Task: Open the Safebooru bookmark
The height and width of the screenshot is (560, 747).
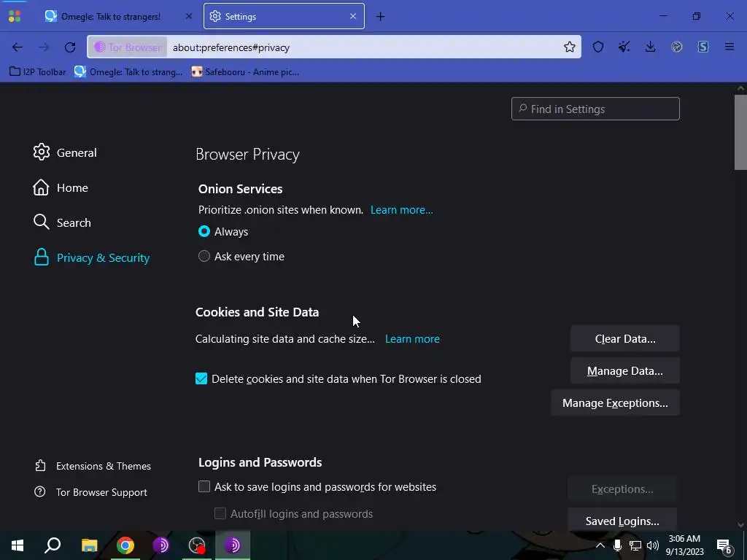Action: pos(245,72)
